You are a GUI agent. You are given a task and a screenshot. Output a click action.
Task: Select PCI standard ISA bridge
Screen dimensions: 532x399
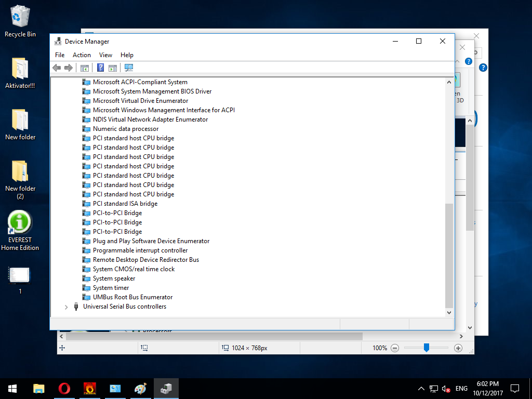click(125, 204)
